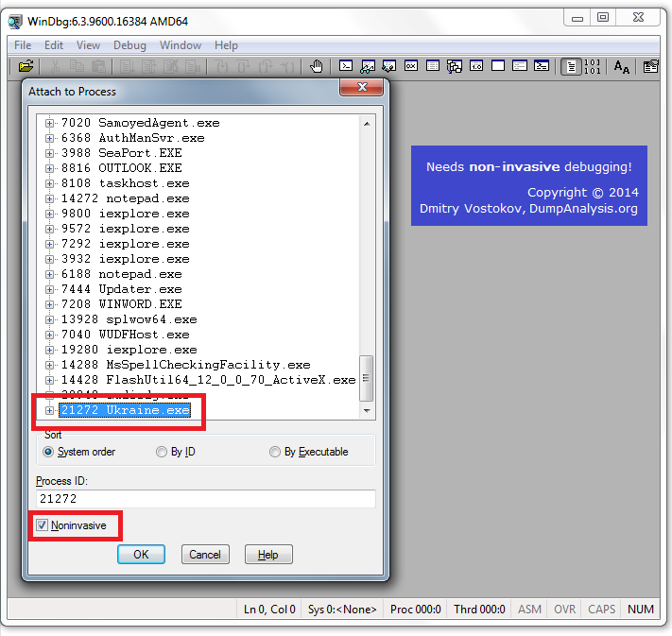Open the Watch window icon
672x636 pixels.
(368, 66)
